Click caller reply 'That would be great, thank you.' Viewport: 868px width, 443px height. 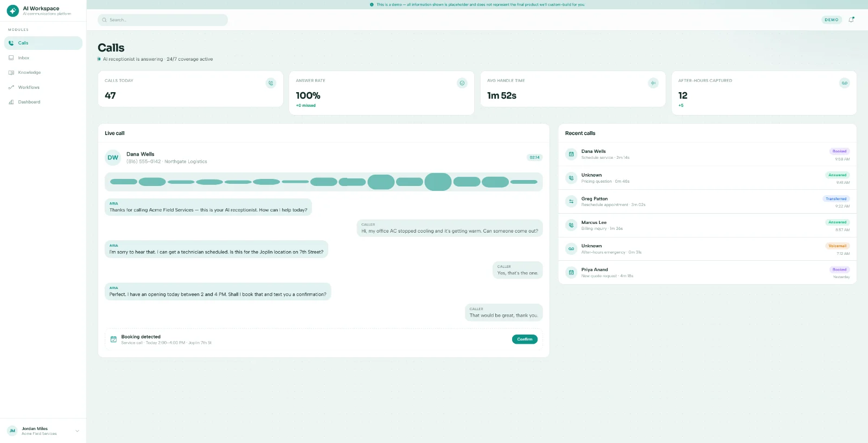coord(504,313)
